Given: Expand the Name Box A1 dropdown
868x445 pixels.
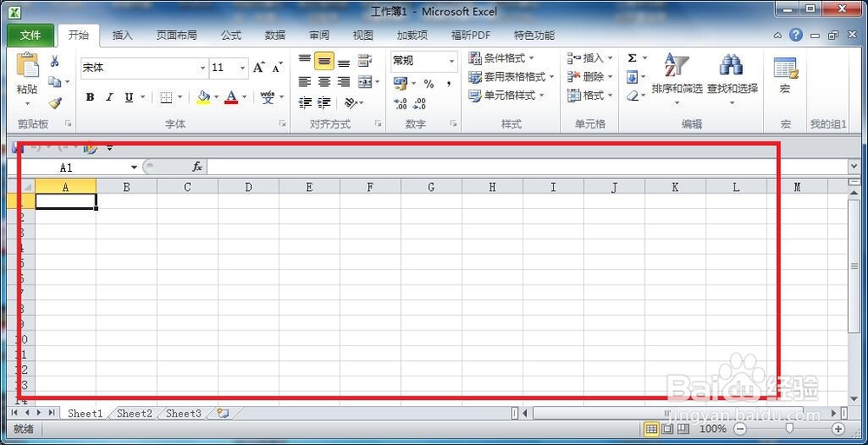Looking at the screenshot, I should click(134, 167).
